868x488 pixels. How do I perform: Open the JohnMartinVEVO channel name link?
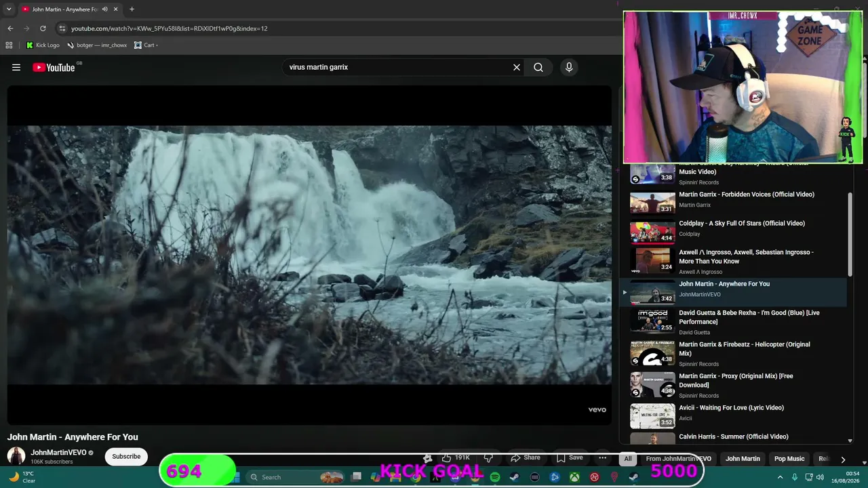click(x=58, y=452)
